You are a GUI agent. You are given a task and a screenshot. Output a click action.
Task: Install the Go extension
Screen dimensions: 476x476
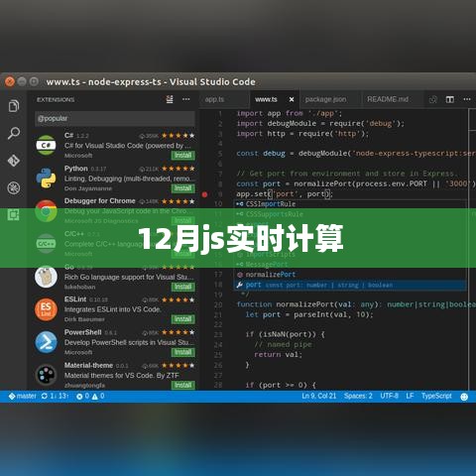tap(183, 287)
